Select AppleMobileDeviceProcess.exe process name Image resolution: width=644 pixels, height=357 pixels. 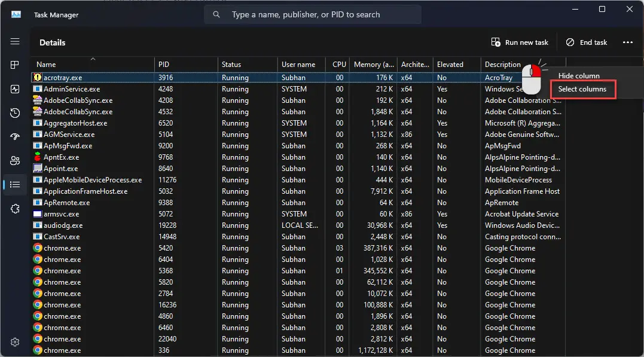93,179
